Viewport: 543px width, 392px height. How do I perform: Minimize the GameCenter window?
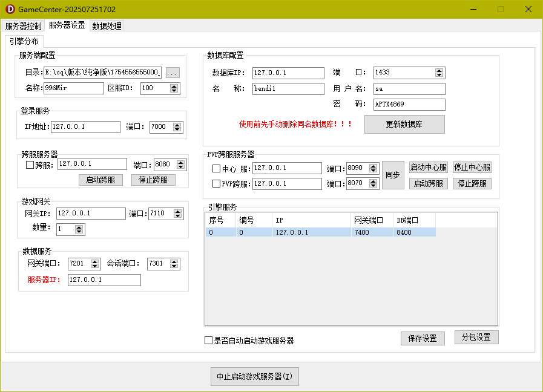click(x=473, y=9)
